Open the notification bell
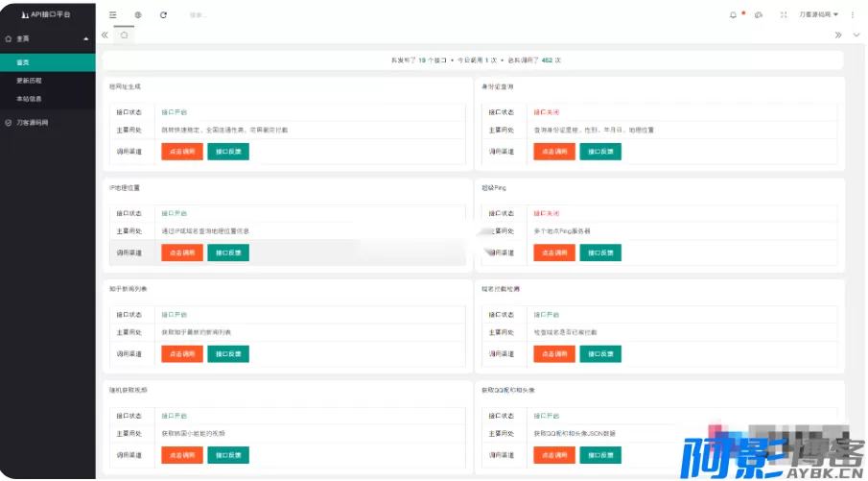This screenshot has height=481, width=868. [x=734, y=14]
